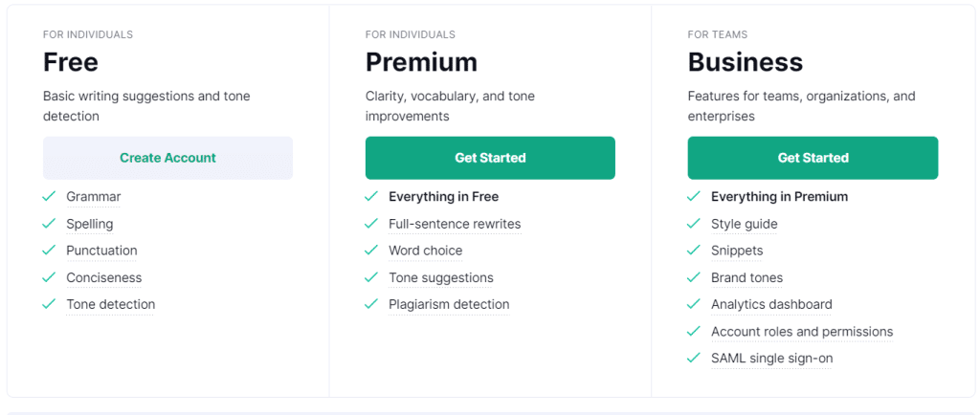Click Tone detection in Free plan
This screenshot has height=415, width=980.
pos(110,305)
